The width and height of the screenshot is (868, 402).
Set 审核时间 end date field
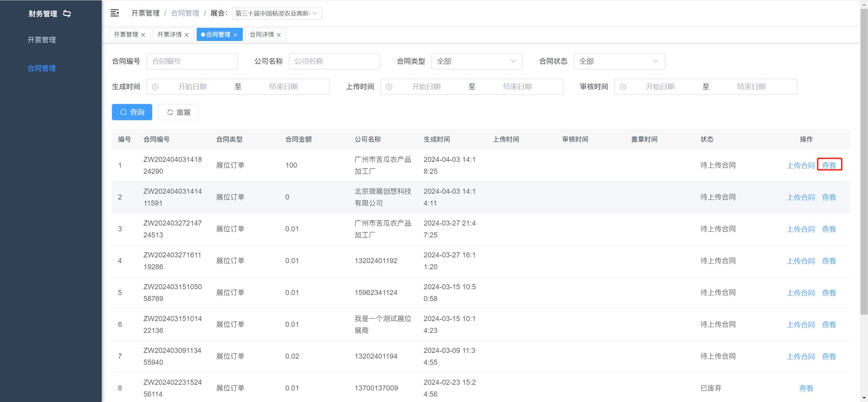(x=751, y=87)
